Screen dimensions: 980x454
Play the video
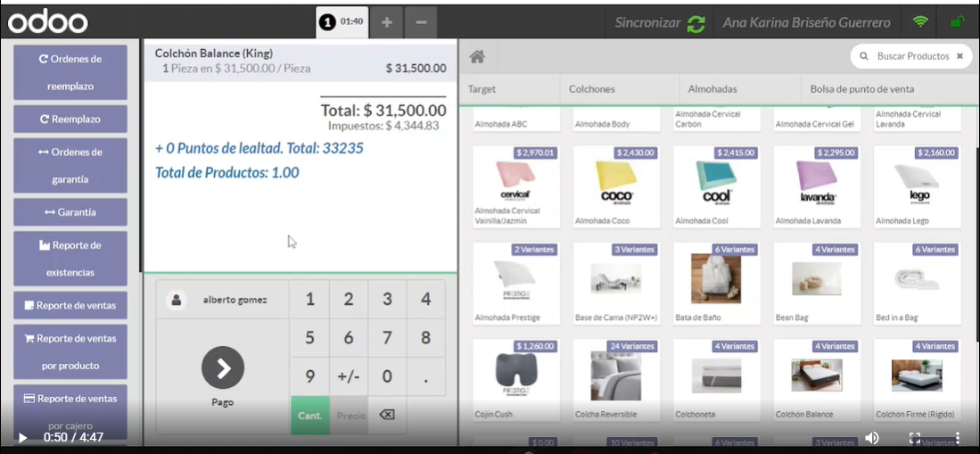coord(22,438)
